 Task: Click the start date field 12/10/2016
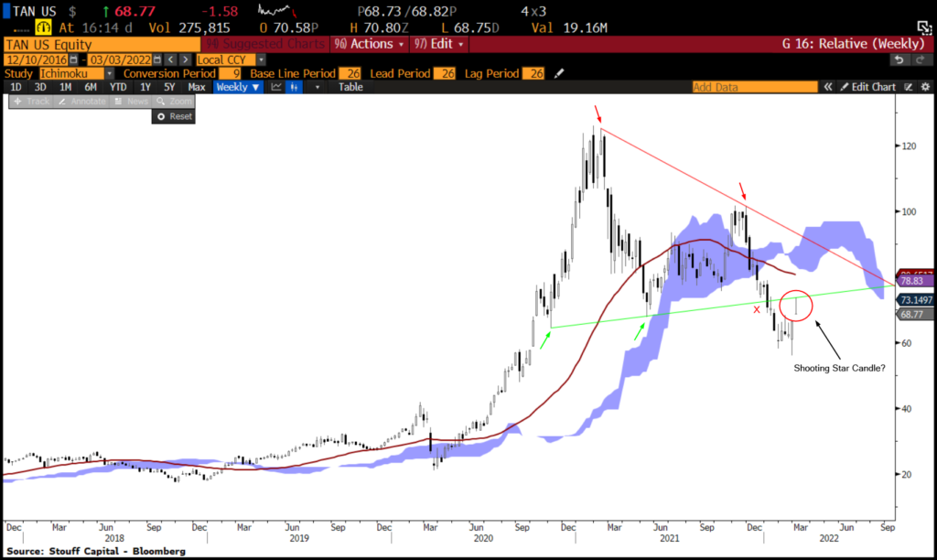[37, 59]
